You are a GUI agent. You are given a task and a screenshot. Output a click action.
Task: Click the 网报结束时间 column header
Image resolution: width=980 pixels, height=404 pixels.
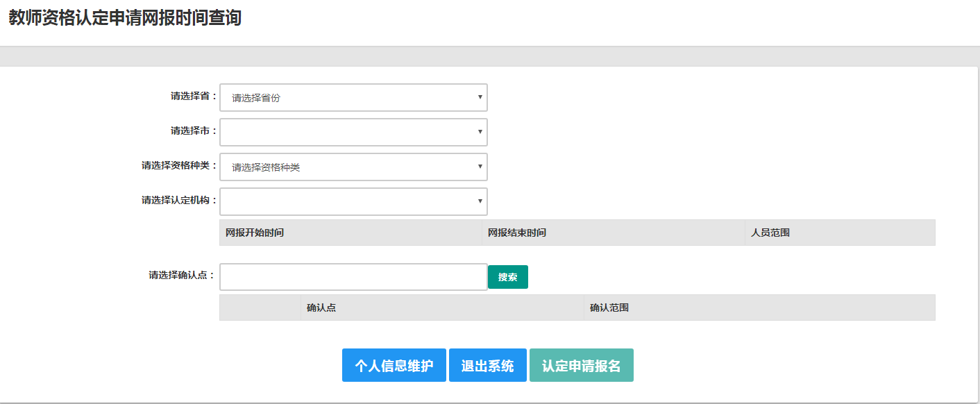click(x=517, y=233)
